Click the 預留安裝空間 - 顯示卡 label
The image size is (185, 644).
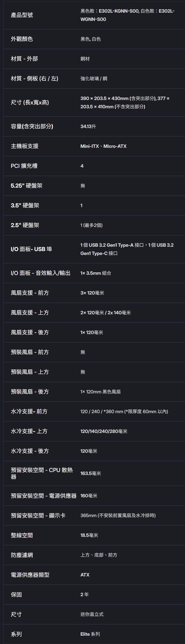(x=38, y=515)
